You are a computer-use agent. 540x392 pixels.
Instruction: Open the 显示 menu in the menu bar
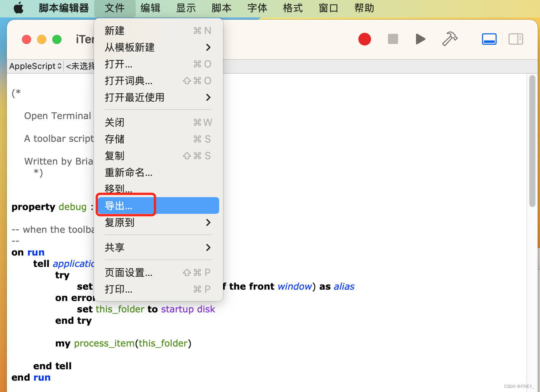pos(186,8)
